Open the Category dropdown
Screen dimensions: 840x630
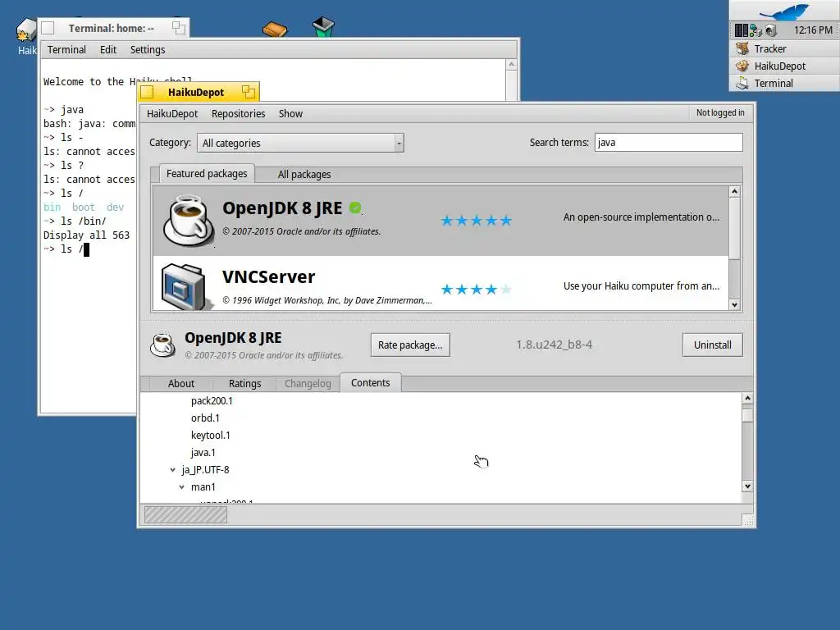(x=300, y=143)
